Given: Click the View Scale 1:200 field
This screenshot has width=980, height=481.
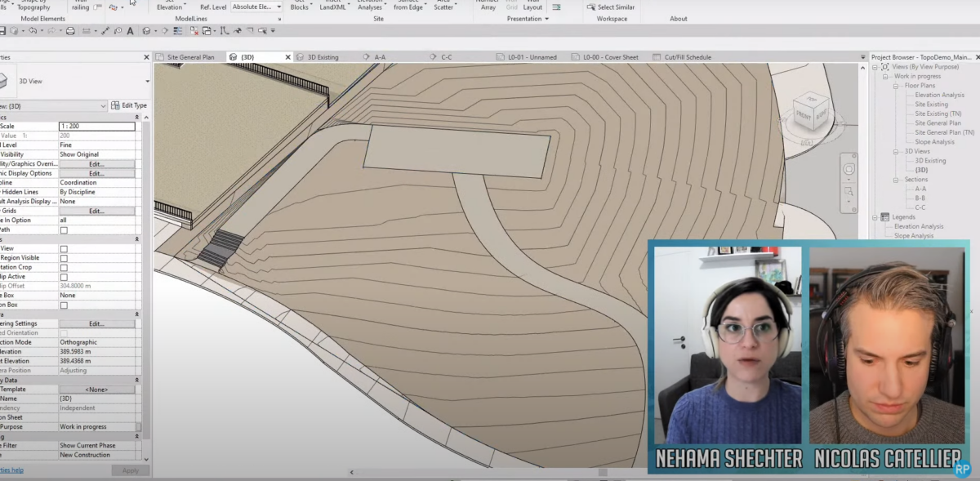Looking at the screenshot, I should coord(96,127).
